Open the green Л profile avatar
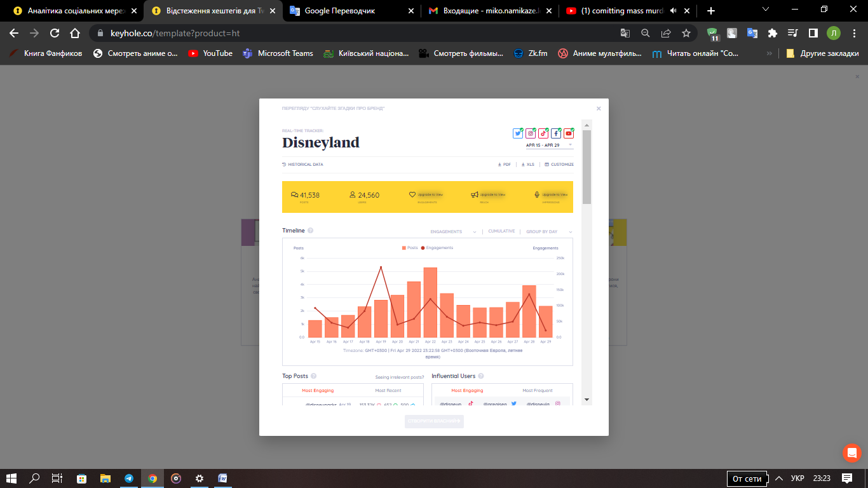The image size is (868, 488). pos(834,33)
